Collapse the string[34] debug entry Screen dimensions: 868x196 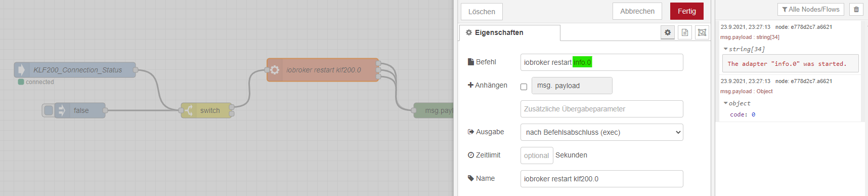pos(725,49)
